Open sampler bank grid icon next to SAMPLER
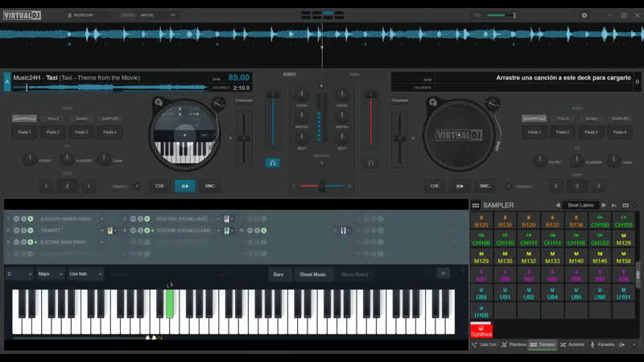The height and width of the screenshot is (362, 644). pos(476,205)
